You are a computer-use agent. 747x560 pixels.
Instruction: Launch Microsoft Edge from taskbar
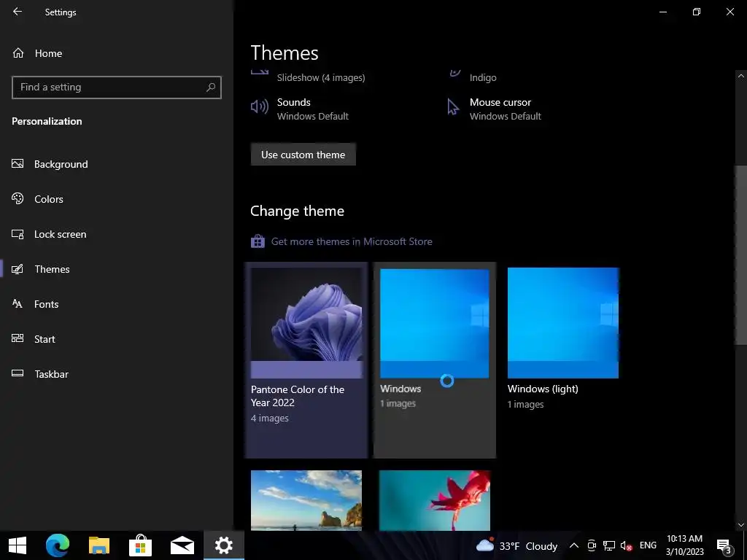[58, 545]
